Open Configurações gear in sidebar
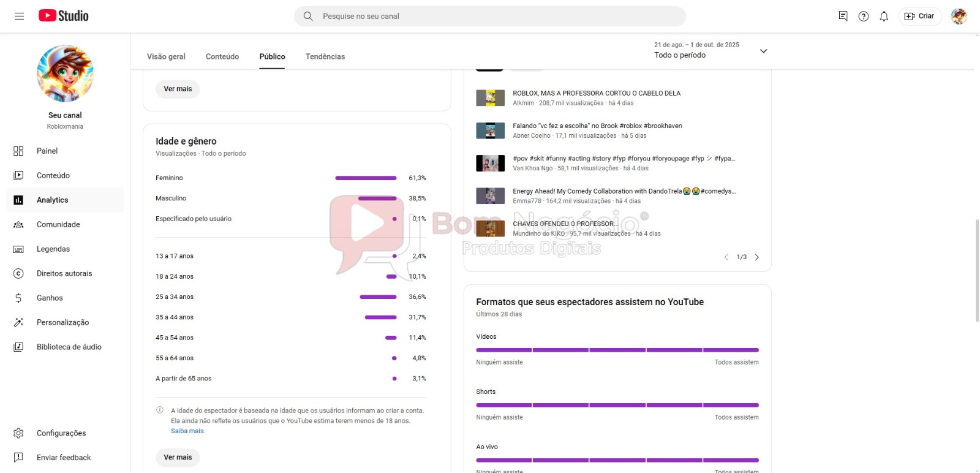The width and height of the screenshot is (980, 473). coord(18,433)
